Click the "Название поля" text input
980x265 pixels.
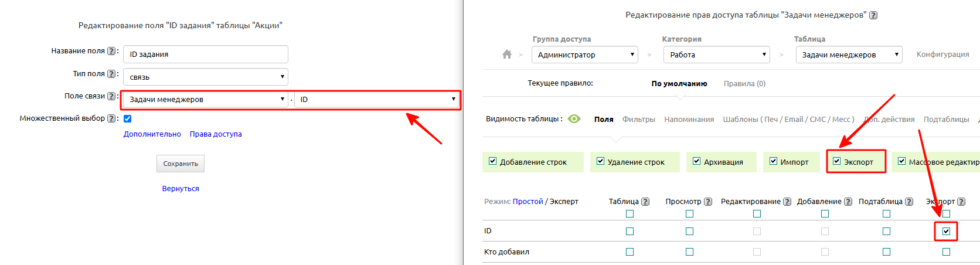[206, 54]
